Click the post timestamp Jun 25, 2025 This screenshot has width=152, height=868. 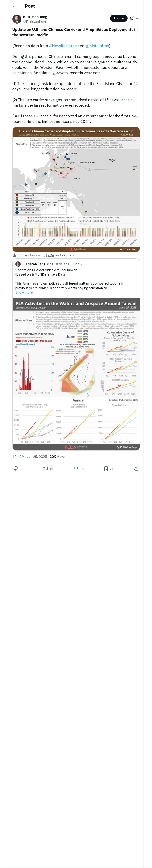tap(30, 457)
